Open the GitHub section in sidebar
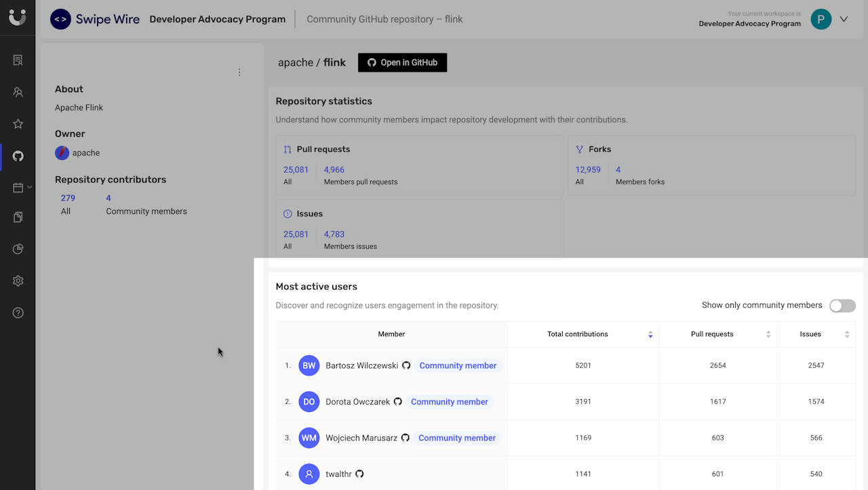The image size is (868, 490). tap(18, 156)
